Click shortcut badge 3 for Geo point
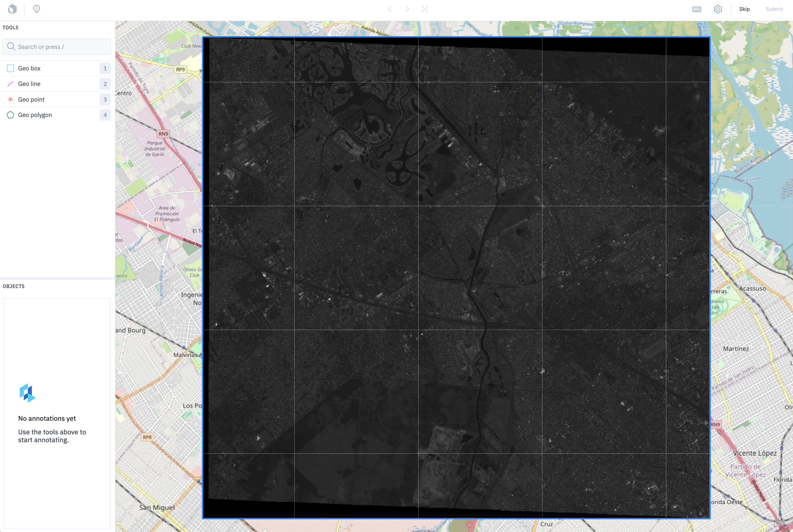Screen dimensions: 793x532 pos(105,99)
